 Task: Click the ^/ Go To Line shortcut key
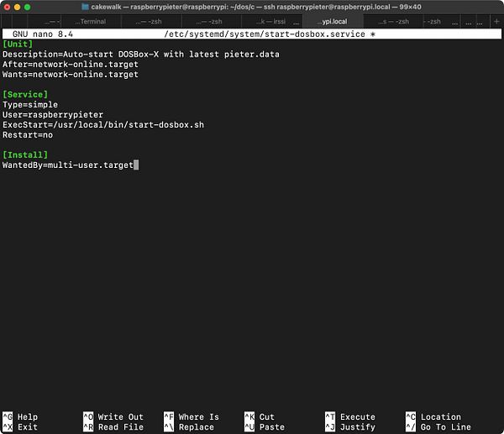[x=411, y=427]
